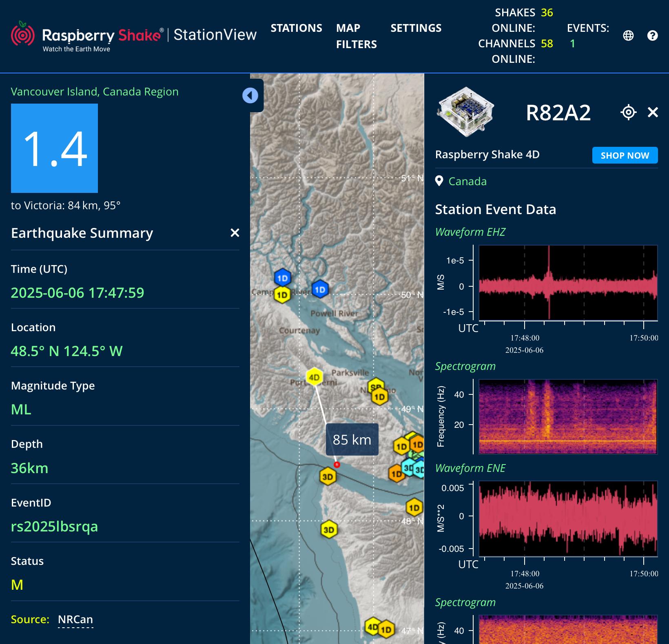Open the NRCan source link
Image resolution: width=669 pixels, height=644 pixels.
(75, 619)
